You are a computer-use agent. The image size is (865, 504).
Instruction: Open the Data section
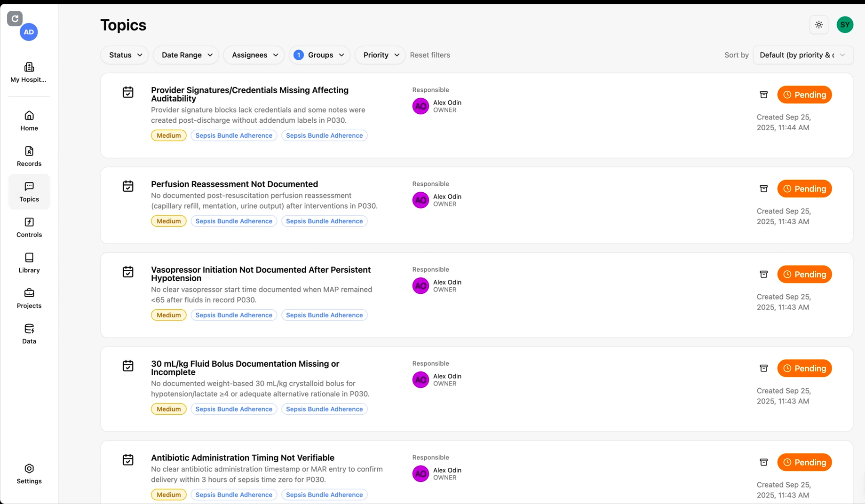[29, 334]
